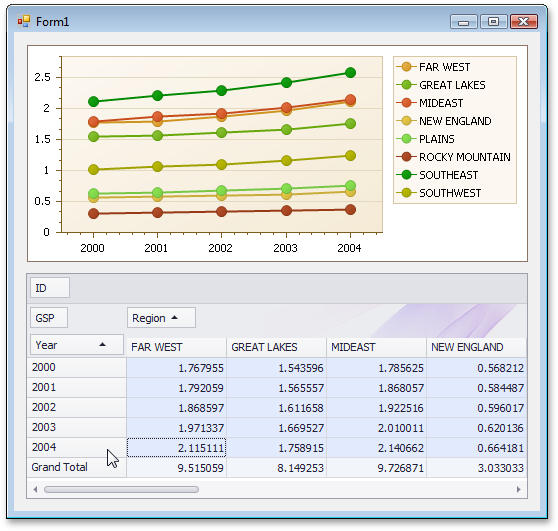
Task: Click the horizontal scrollbar thumb
Action: [121, 489]
